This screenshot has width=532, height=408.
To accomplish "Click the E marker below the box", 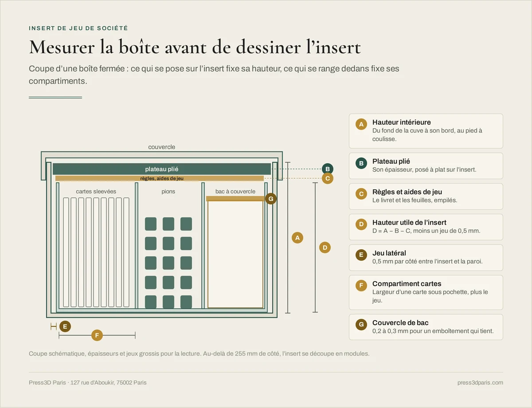I will pos(65,327).
